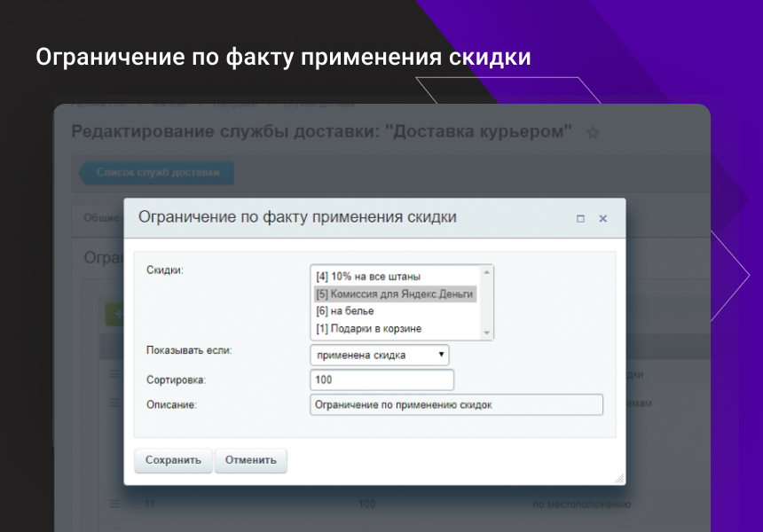Click the dialog resize handle in corner
This screenshot has height=532, width=763.
click(618, 478)
